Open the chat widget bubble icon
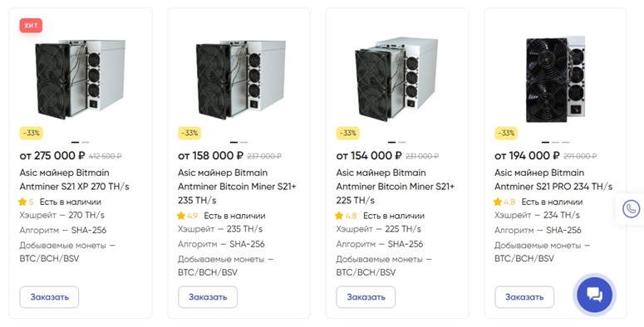The width and height of the screenshot is (644, 327). point(594,295)
